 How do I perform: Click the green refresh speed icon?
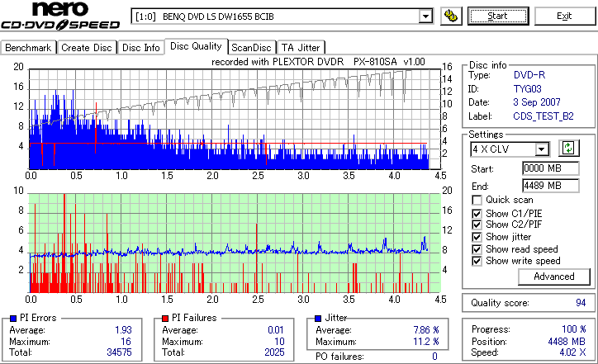(x=568, y=148)
